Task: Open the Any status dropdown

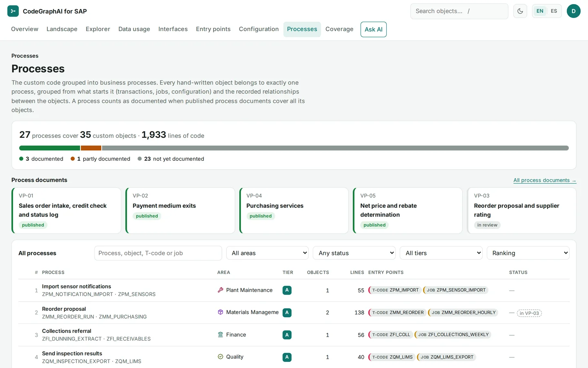Action: coord(354,253)
